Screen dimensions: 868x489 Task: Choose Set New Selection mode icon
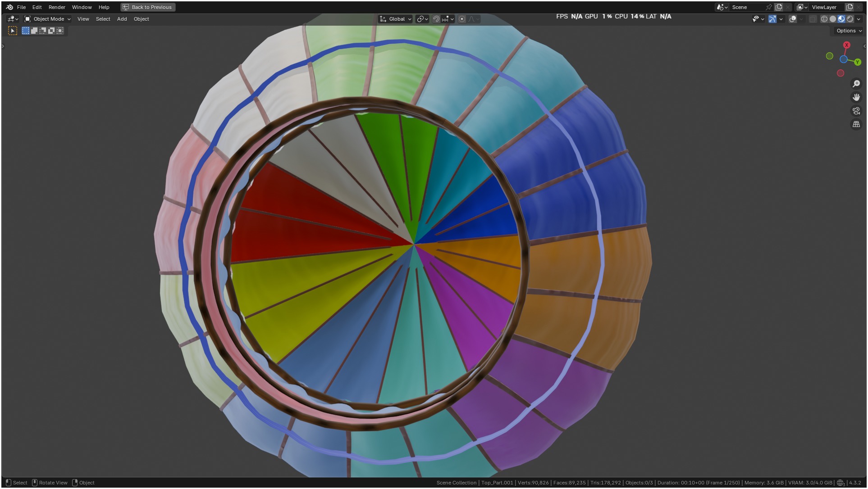point(26,31)
